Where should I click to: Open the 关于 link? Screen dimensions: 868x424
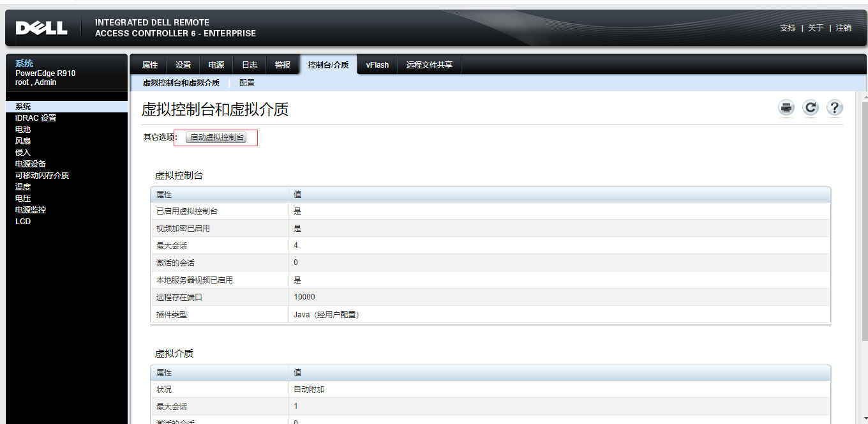[x=816, y=28]
